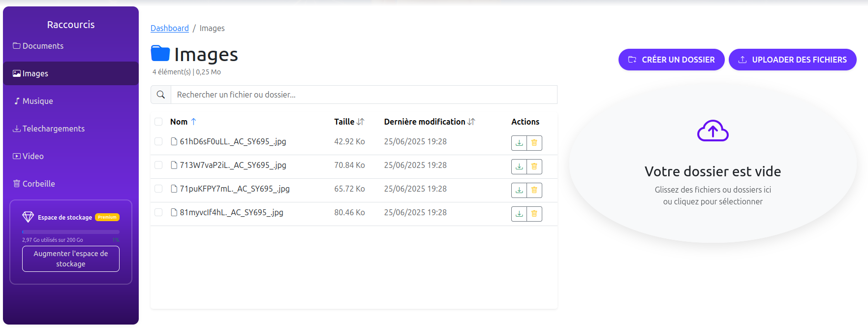Click UPLOADER DES FICHIERS button
The width and height of the screenshot is (868, 328).
[792, 60]
